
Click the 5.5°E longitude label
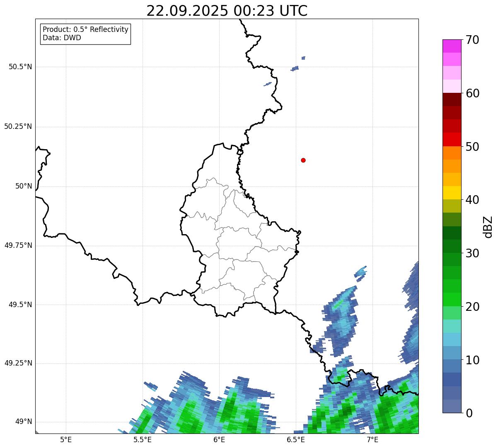(x=143, y=439)
